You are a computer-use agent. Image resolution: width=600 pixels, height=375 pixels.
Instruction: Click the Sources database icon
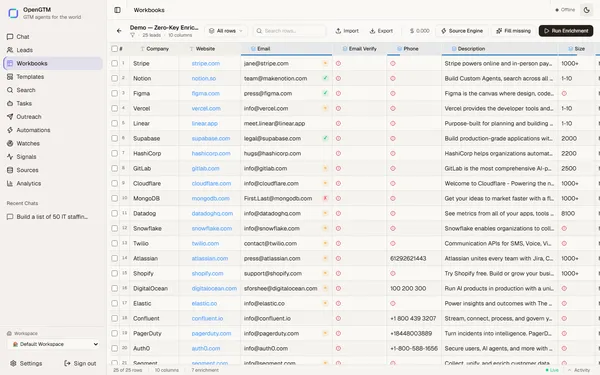tap(10, 170)
